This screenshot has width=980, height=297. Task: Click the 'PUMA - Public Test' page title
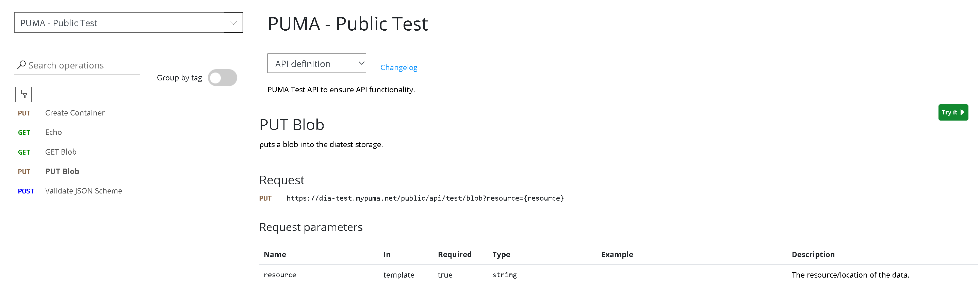click(x=348, y=24)
